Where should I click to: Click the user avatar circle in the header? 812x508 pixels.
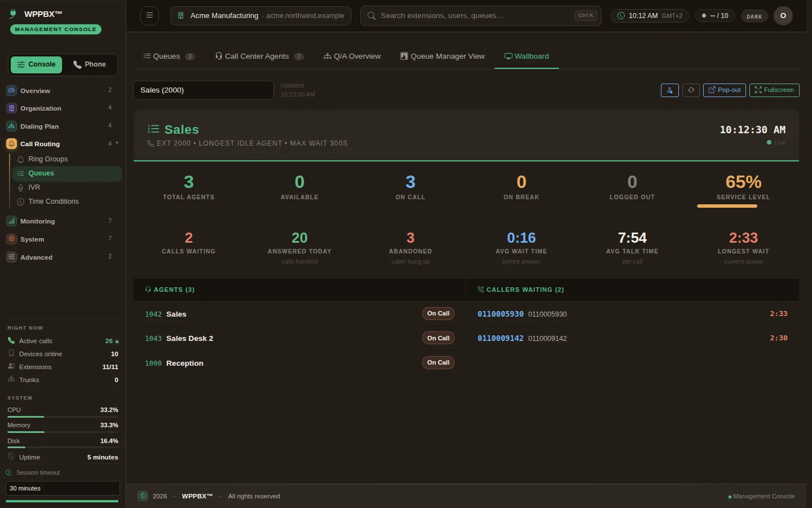pos(783,16)
